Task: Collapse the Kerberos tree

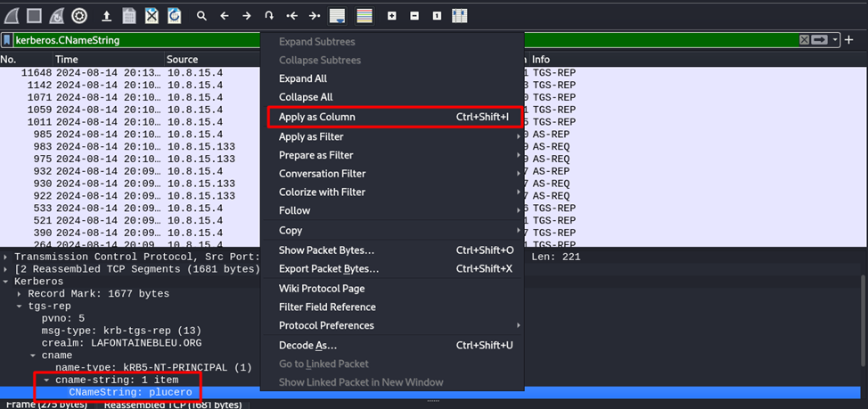Action: [5, 282]
